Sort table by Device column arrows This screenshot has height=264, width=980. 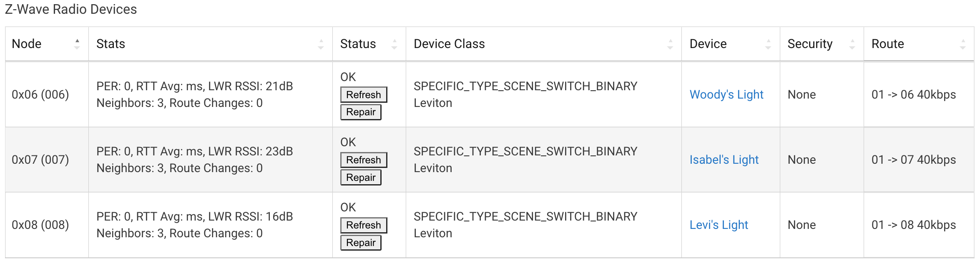pos(768,44)
